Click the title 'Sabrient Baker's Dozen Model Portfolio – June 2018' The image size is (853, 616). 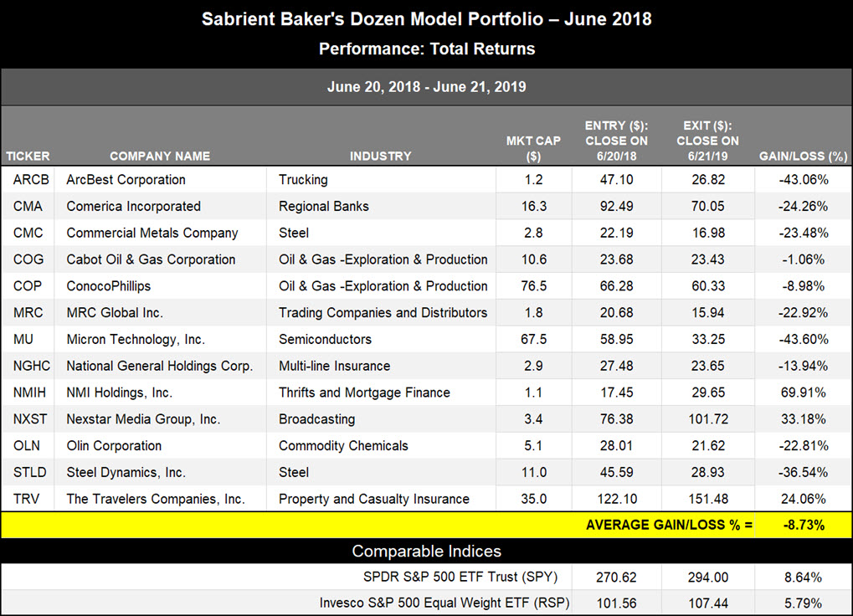[x=427, y=19]
